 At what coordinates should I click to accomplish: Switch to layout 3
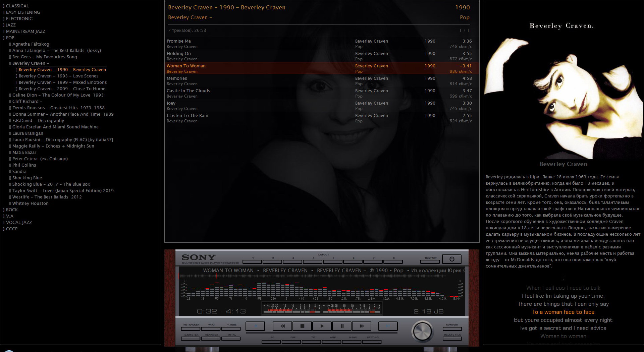(293, 261)
